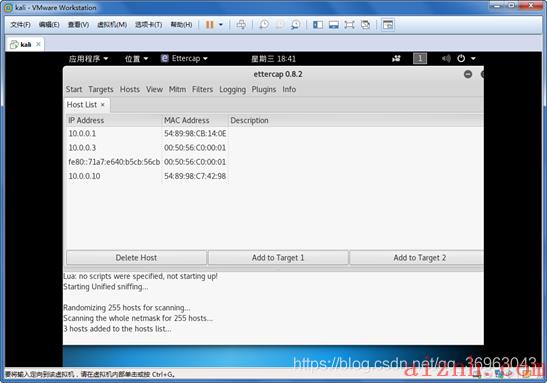
Task: Open the Filters menu
Action: [x=202, y=90]
